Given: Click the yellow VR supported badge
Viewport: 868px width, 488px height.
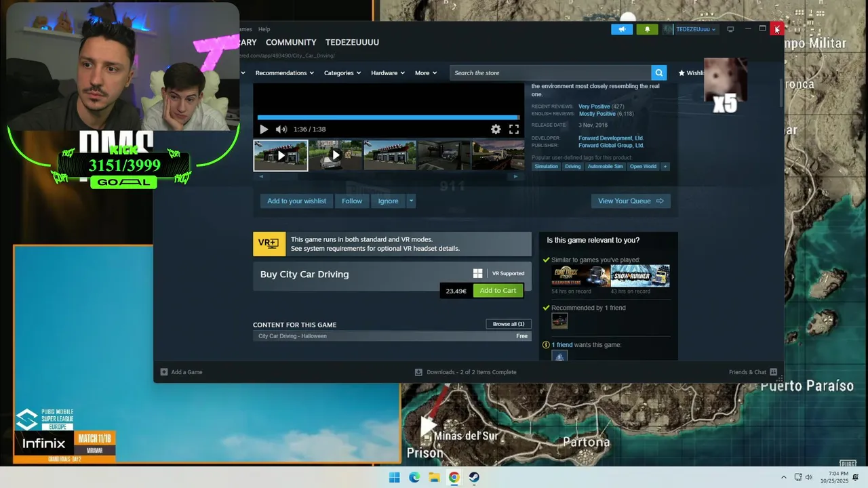Looking at the screenshot, I should (x=269, y=244).
